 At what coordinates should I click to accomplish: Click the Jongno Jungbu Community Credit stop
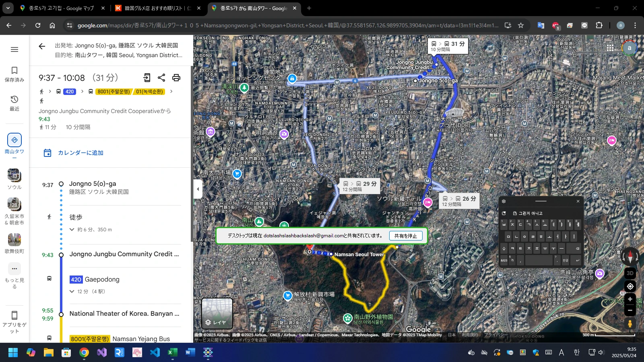pos(124,254)
